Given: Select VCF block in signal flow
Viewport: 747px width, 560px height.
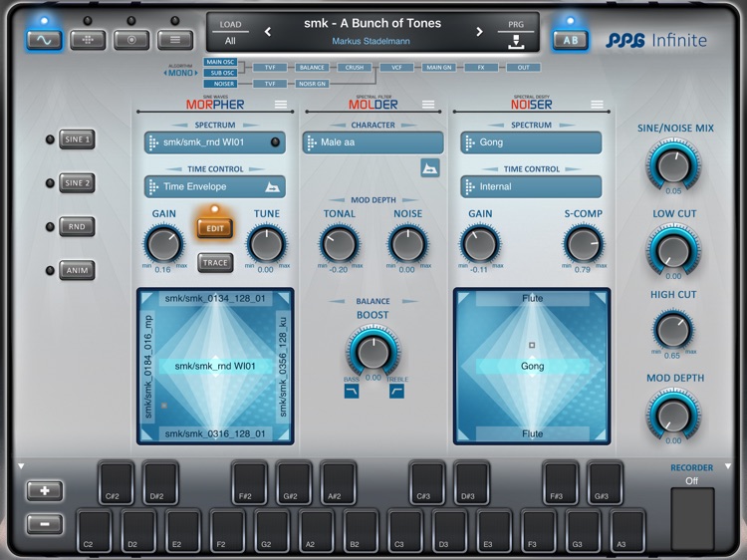Looking at the screenshot, I should 396,68.
